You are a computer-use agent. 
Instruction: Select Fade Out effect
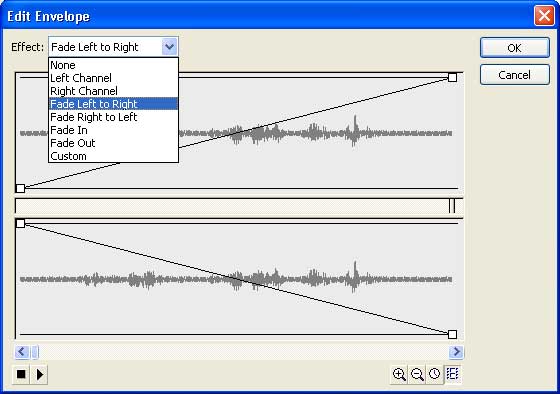pos(113,143)
